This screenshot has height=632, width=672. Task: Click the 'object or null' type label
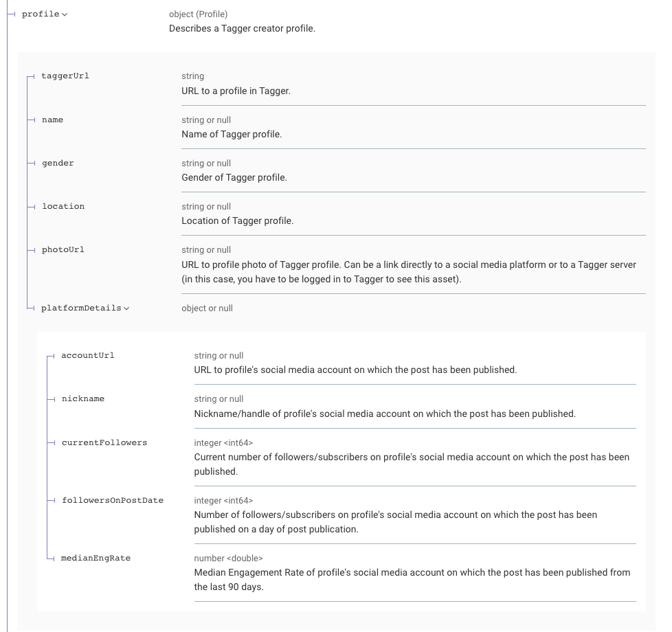tap(207, 308)
